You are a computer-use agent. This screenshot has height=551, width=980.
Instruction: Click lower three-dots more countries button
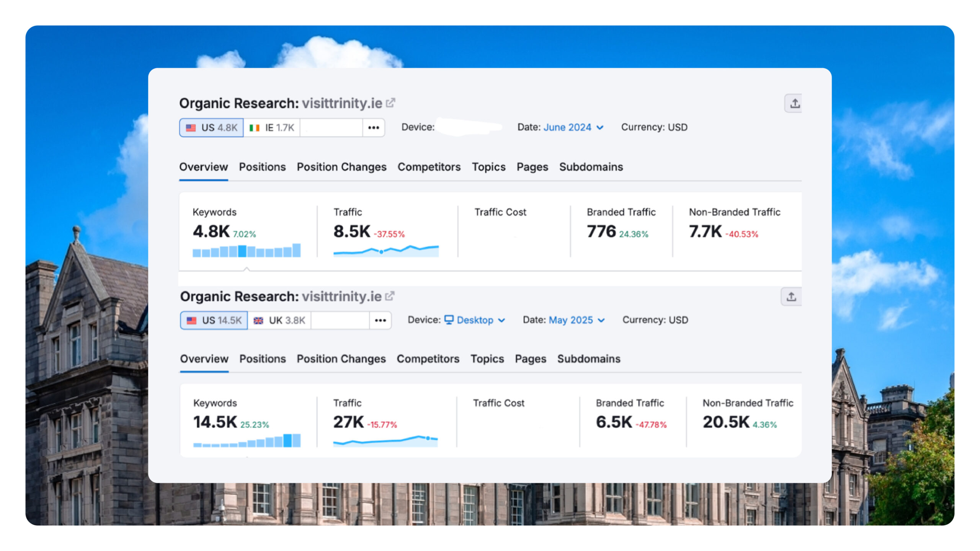(380, 321)
